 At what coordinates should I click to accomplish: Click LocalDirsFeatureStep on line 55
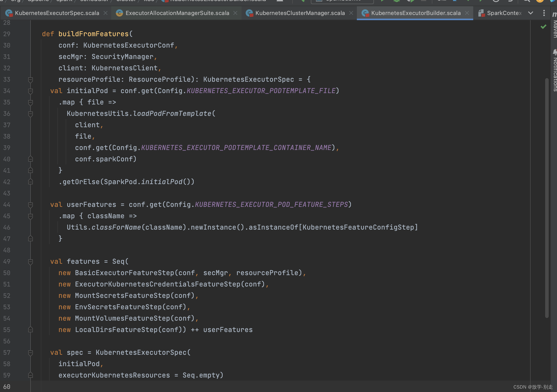click(116, 330)
